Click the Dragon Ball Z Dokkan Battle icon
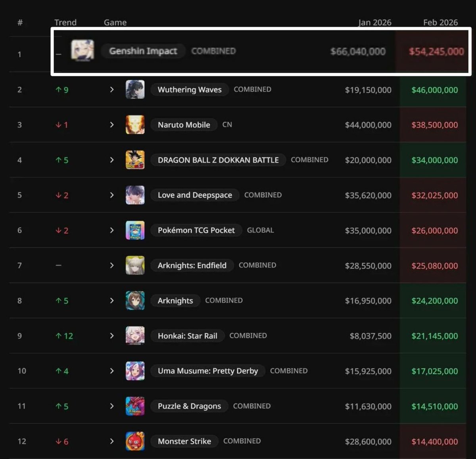Viewport: 476px width, 459px height. coord(135,160)
